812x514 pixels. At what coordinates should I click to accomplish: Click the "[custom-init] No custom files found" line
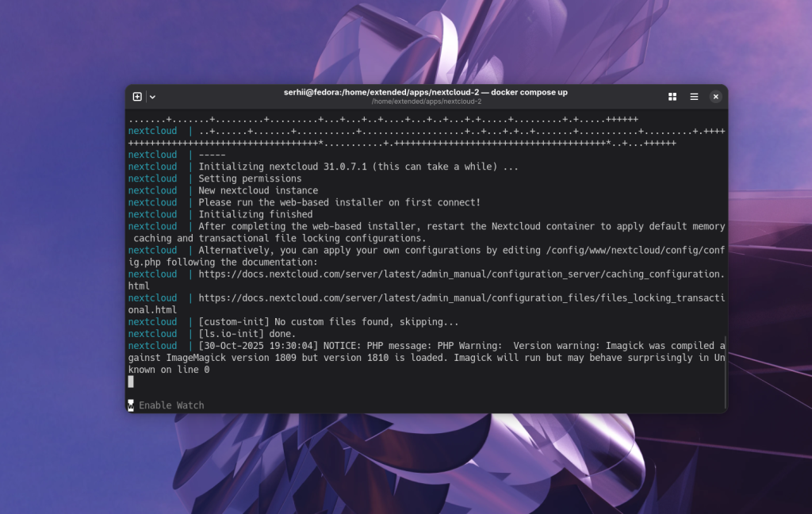(328, 322)
